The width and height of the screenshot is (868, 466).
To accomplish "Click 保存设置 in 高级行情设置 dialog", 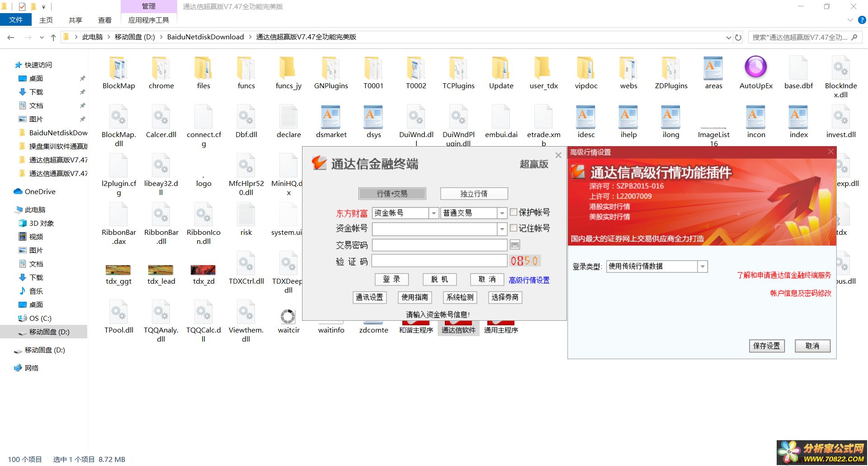I will (767, 346).
